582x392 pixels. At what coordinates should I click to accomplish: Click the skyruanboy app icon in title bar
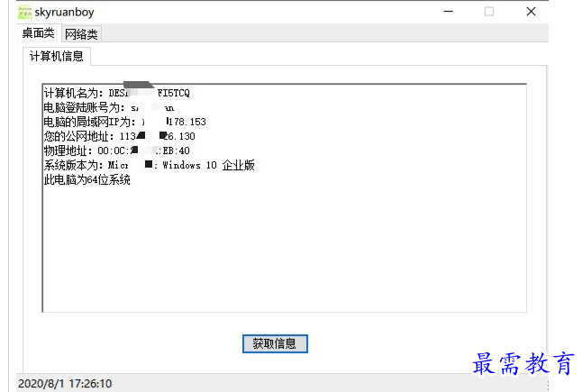[x=25, y=13]
